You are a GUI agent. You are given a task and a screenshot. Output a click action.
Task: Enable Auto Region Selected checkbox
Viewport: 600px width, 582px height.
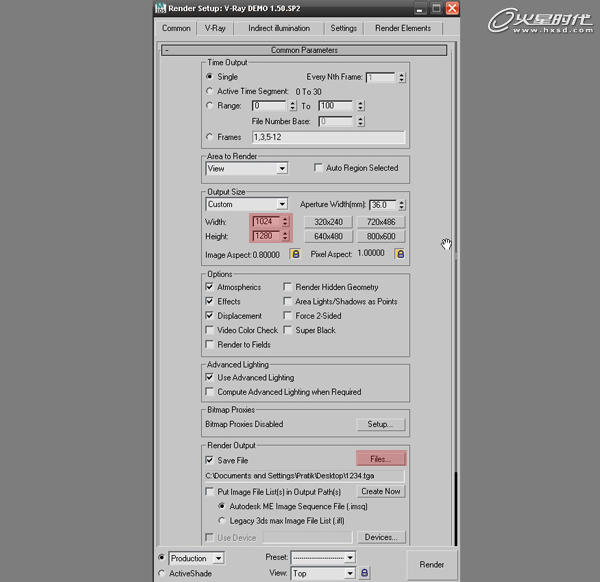tap(318, 168)
